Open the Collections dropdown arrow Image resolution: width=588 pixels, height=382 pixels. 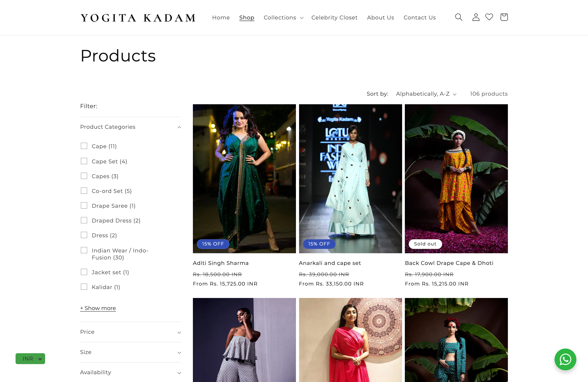(302, 18)
